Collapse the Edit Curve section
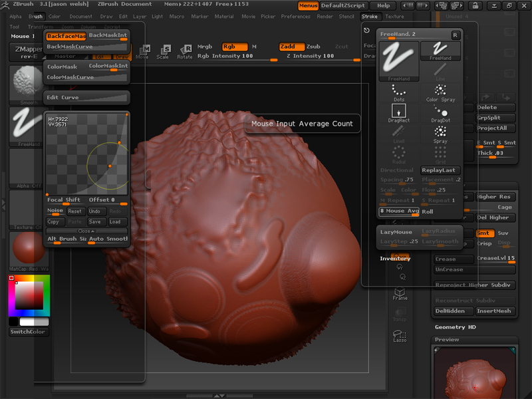The image size is (532, 399). [87, 97]
